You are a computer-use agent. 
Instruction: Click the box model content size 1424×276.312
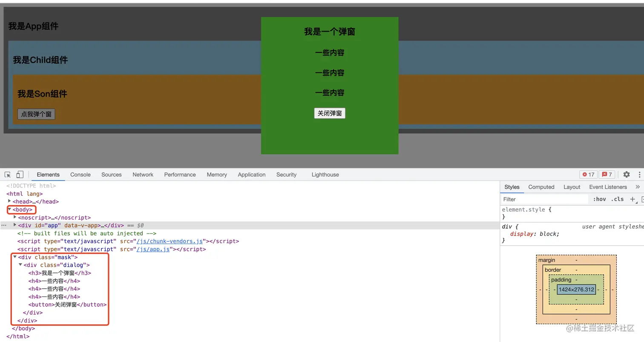pos(576,290)
